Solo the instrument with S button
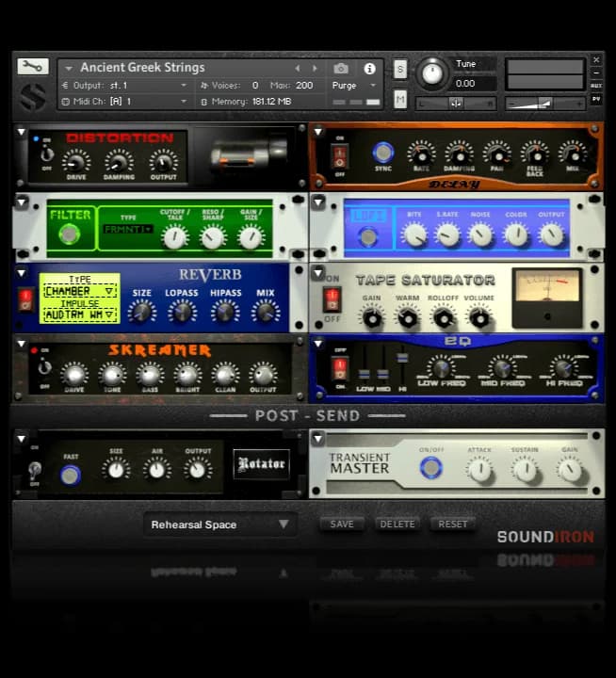The width and height of the screenshot is (616, 678). [400, 69]
